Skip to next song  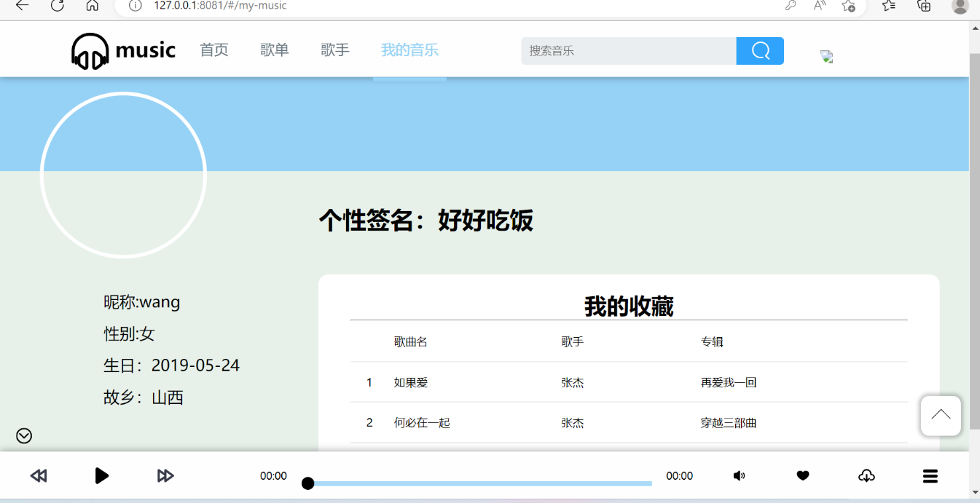pos(165,476)
